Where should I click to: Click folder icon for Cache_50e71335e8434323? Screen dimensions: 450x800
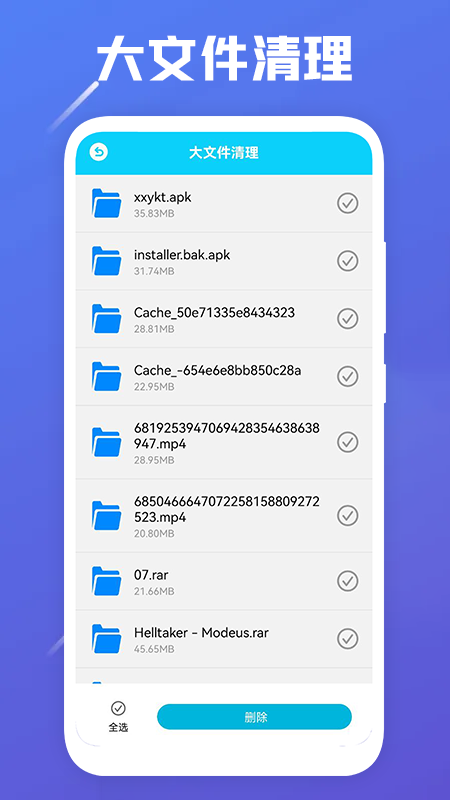107,318
